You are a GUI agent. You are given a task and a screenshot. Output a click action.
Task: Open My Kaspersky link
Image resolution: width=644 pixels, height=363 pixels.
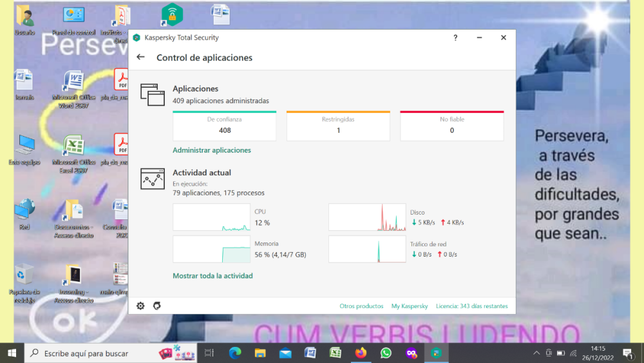coord(410,306)
